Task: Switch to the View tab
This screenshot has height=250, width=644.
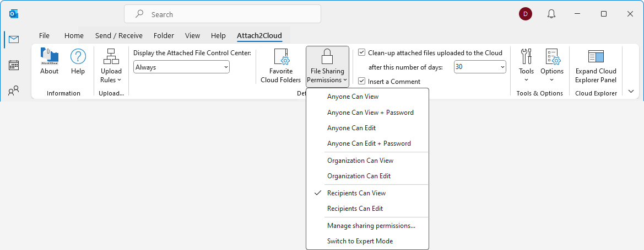Action: tap(192, 36)
